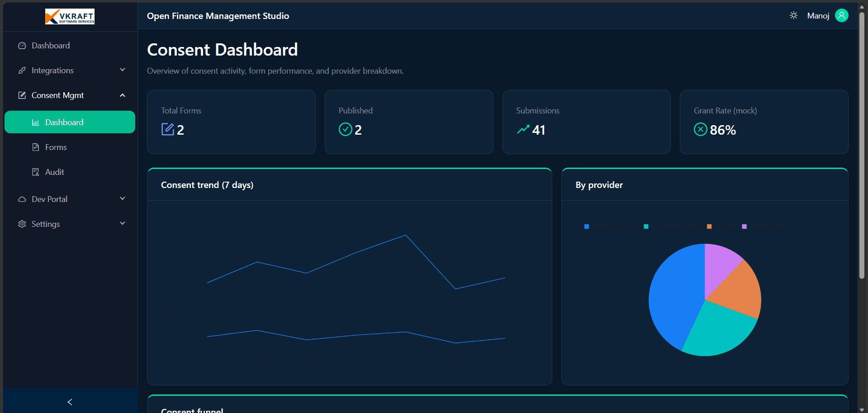This screenshot has height=413, width=868.
Task: Click the peak of the upper trend line
Action: [x=406, y=235]
